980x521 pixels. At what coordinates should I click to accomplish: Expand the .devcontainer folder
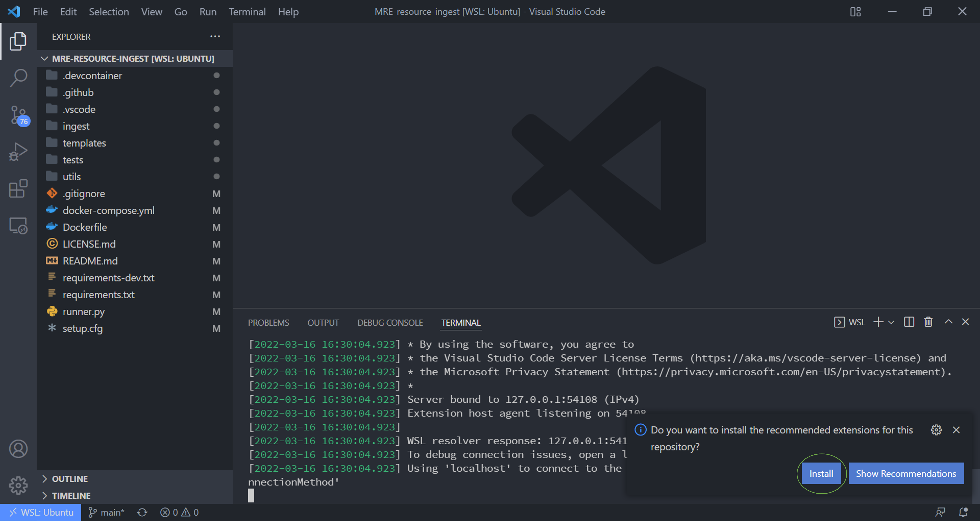pos(135,75)
